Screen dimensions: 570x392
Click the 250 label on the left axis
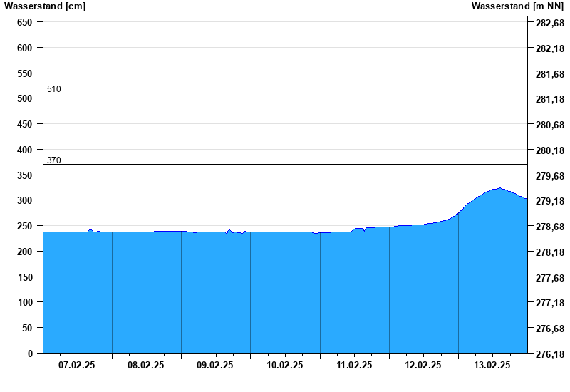pyautogui.click(x=25, y=226)
